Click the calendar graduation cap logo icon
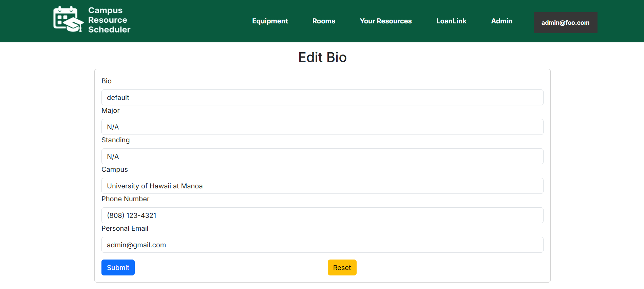 pos(68,19)
